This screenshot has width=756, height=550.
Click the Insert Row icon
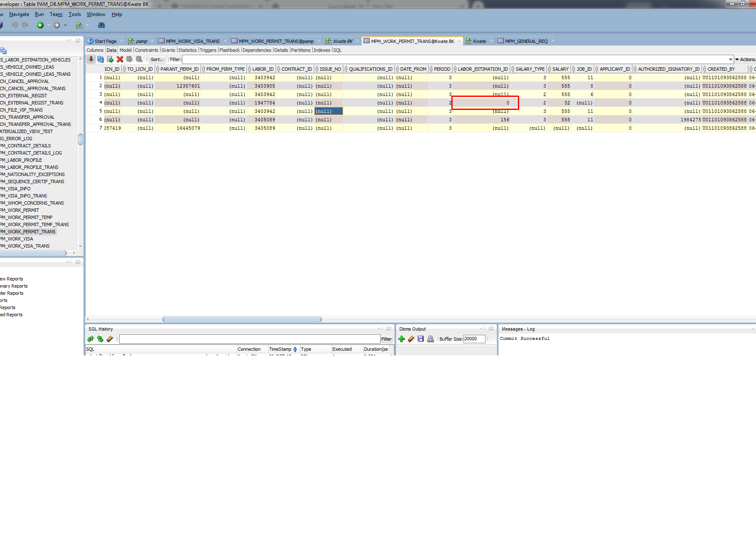[x=110, y=59]
